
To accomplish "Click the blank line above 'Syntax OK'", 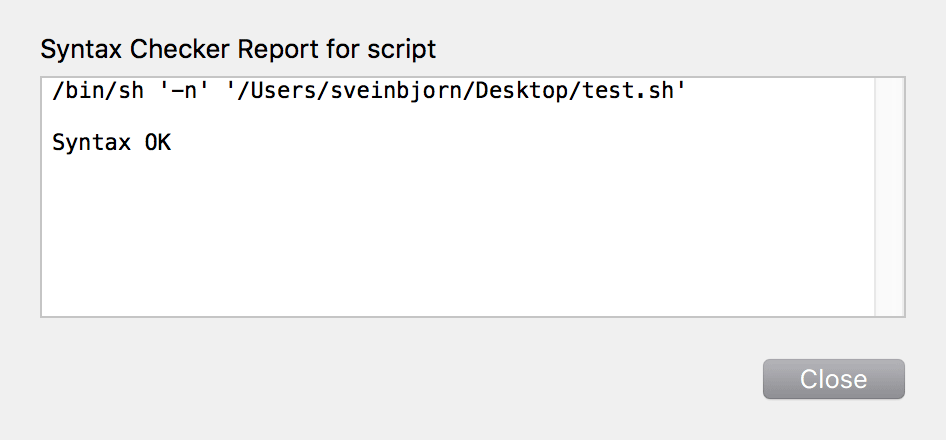I will click(300, 117).
